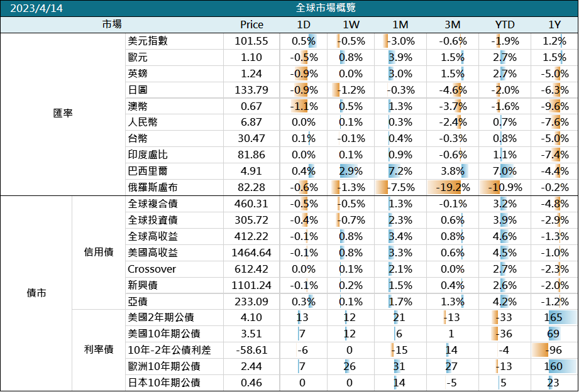
Task: Select the 1D column header
Action: 304,24
